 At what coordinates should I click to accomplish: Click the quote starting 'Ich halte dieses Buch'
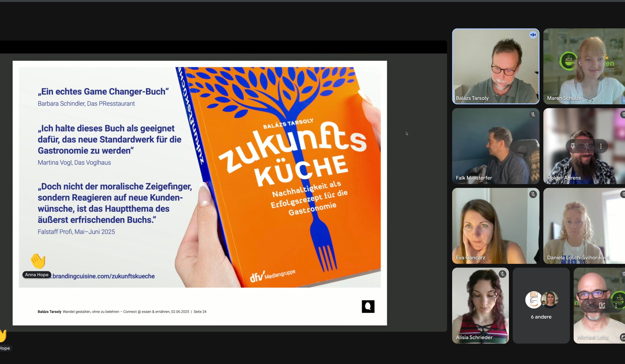(109, 139)
